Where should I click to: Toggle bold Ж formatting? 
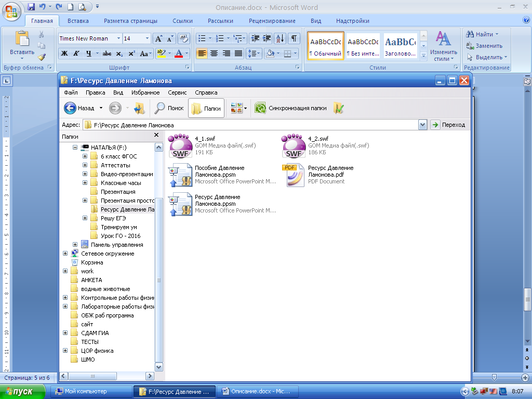pyautogui.click(x=64, y=54)
